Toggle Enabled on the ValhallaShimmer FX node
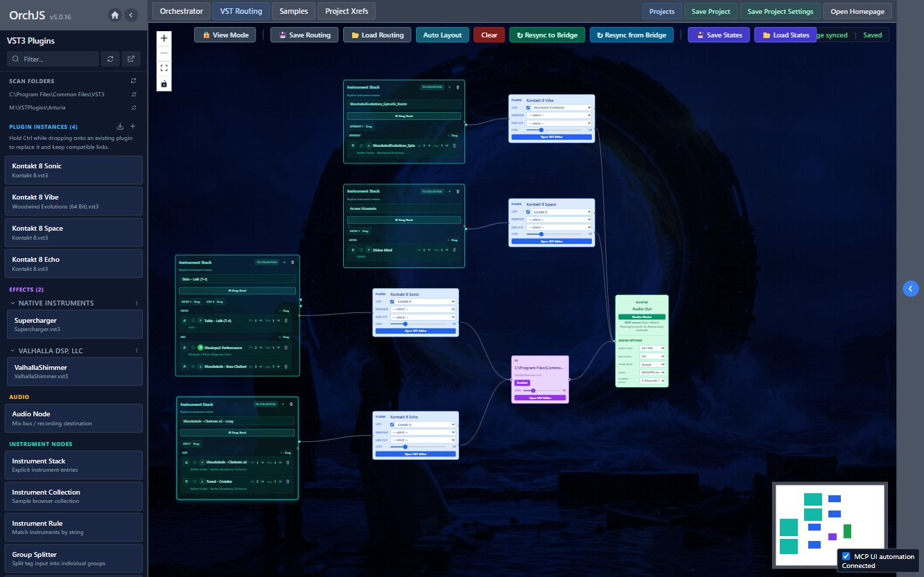Image resolution: width=924 pixels, height=577 pixels. 522,382
